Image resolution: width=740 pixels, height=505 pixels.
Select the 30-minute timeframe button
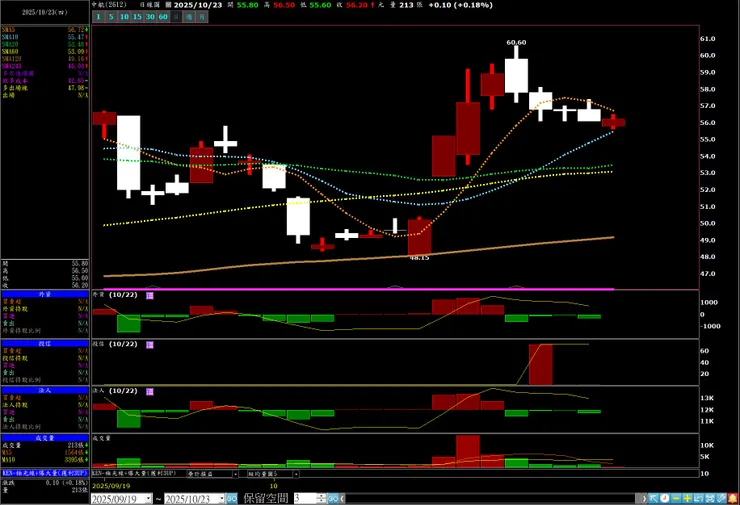[x=150, y=17]
